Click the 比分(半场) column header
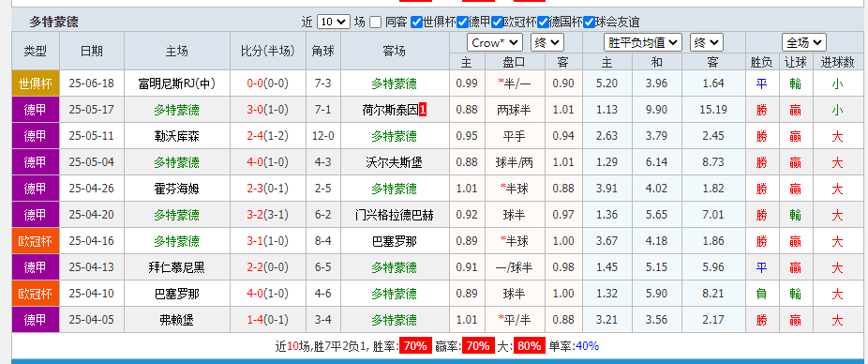 (x=268, y=51)
